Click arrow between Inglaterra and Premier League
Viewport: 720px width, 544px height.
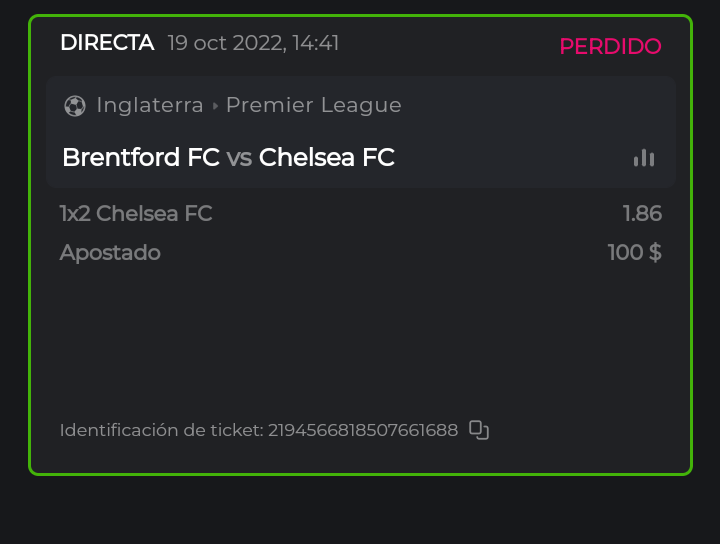tap(215, 105)
